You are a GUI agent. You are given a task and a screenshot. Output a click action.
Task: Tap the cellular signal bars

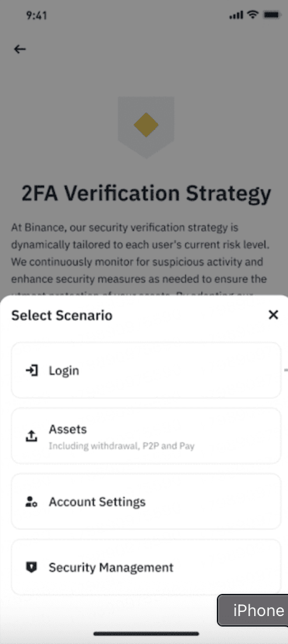tap(236, 16)
